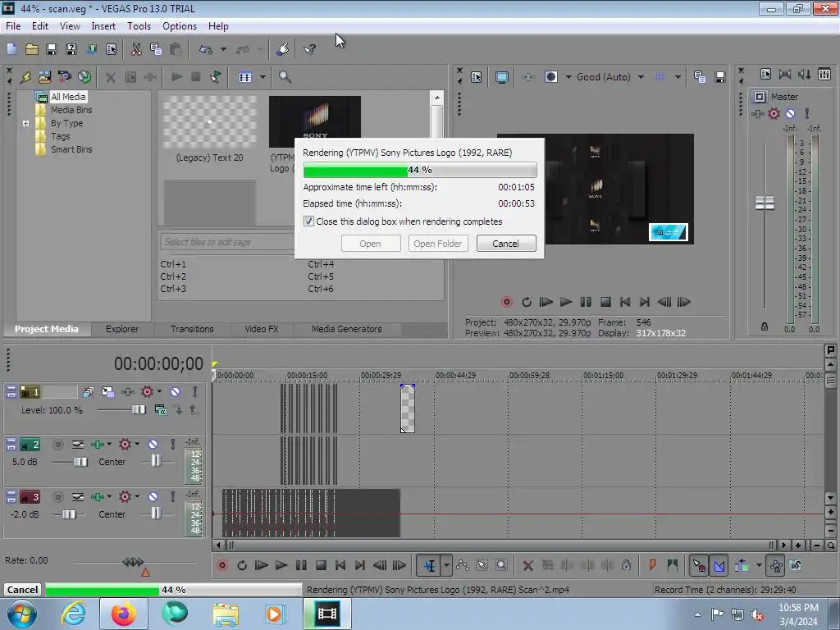Save the project with the floppy icon
The image size is (840, 630).
[x=52, y=49]
